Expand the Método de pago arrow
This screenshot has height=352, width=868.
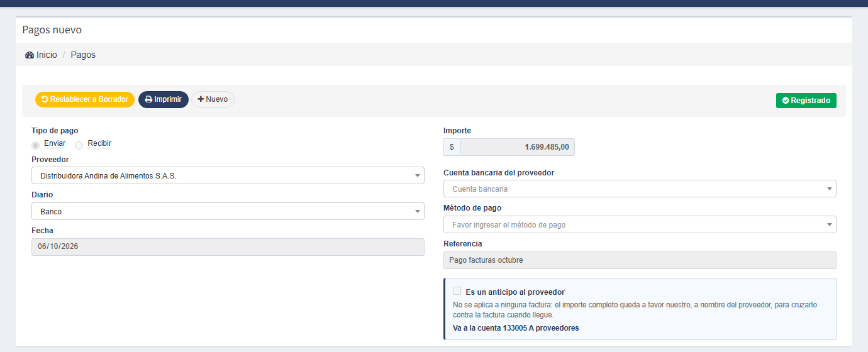coord(830,225)
